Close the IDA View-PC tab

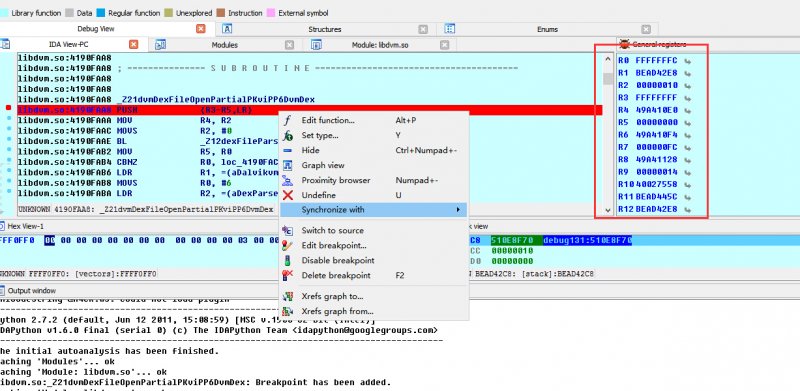coord(134,45)
